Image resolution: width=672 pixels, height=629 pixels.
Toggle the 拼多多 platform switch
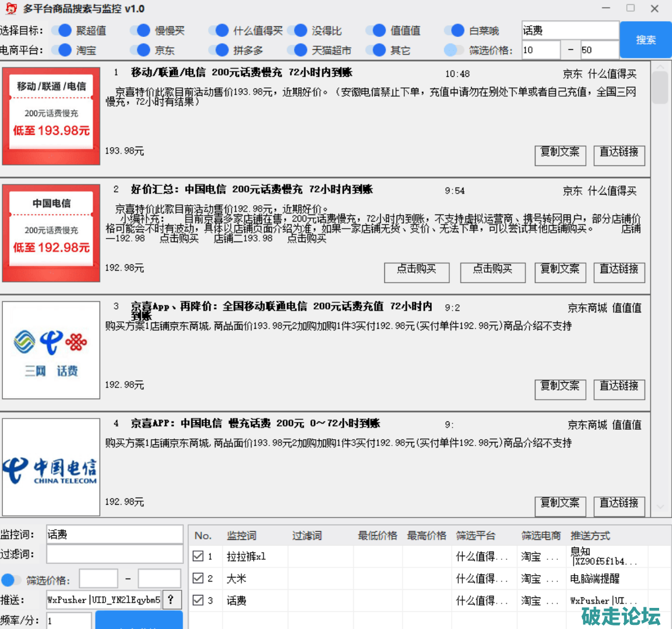point(219,50)
